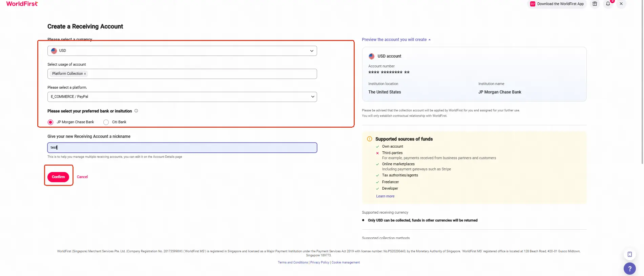644x276 pixels.
Task: Click the close X icon in header
Action: 621,4
